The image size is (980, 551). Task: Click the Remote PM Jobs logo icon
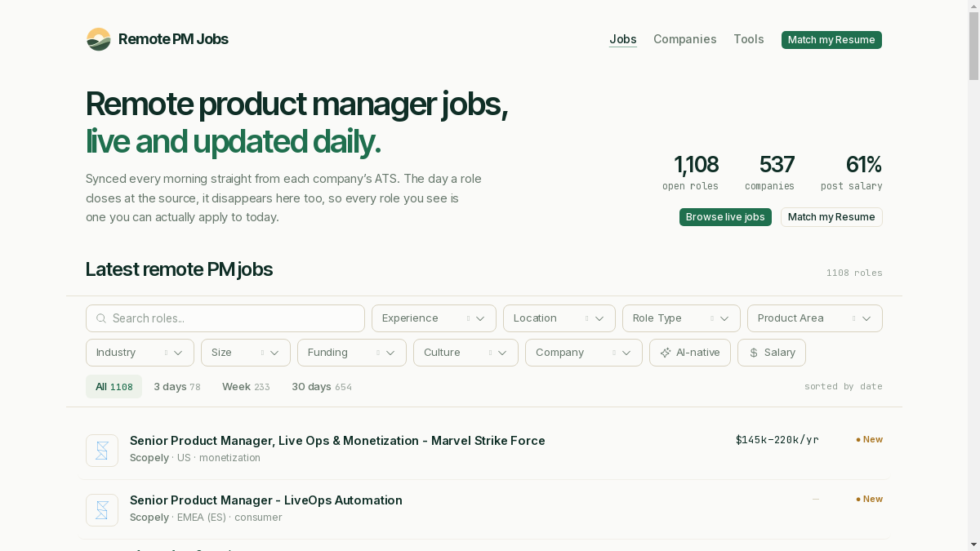99,39
